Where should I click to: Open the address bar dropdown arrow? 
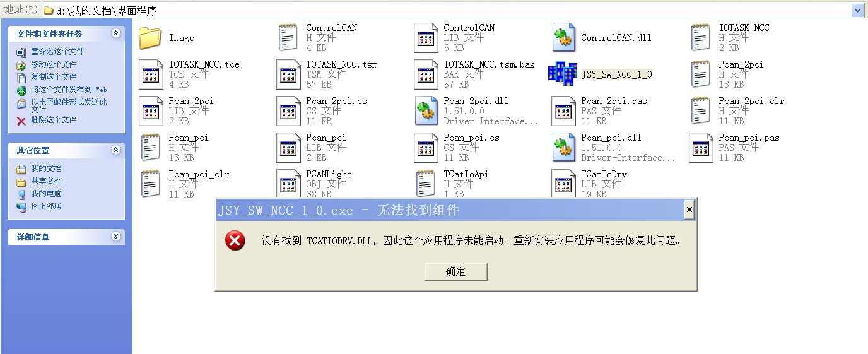(857, 10)
